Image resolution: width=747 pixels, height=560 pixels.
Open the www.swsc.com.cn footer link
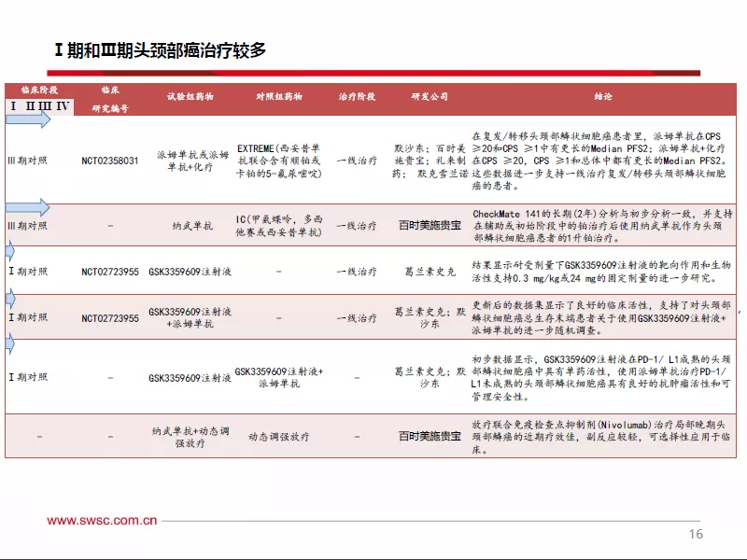[102, 520]
